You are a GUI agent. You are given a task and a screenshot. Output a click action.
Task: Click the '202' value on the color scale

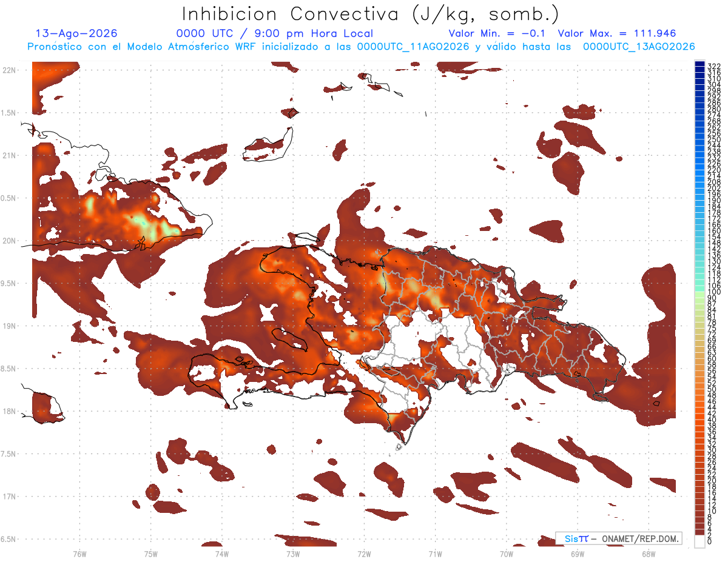coord(713,188)
